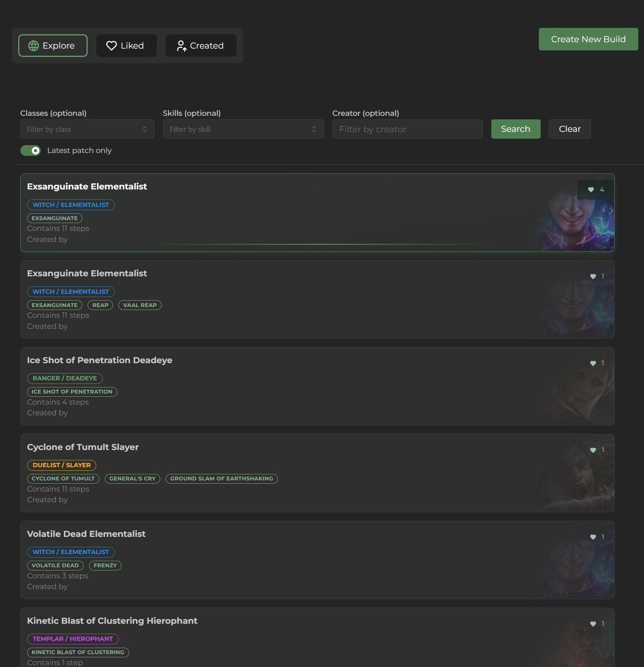Click heart icon on first Exsanguinate Elementalist card

coord(591,190)
